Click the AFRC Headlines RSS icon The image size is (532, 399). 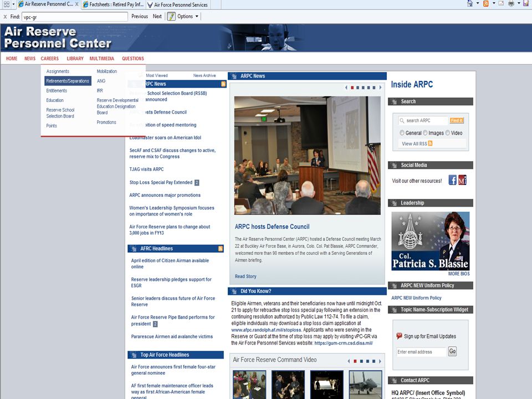coord(221,249)
